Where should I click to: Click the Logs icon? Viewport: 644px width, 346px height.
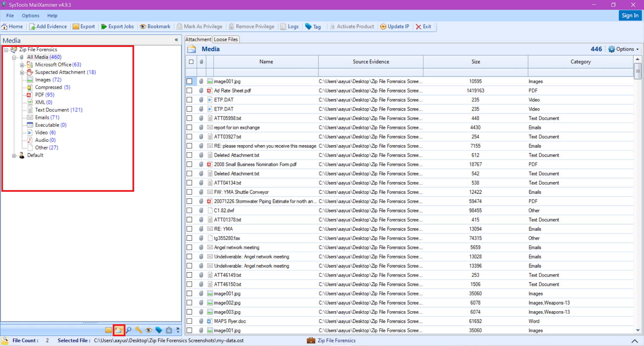(289, 26)
